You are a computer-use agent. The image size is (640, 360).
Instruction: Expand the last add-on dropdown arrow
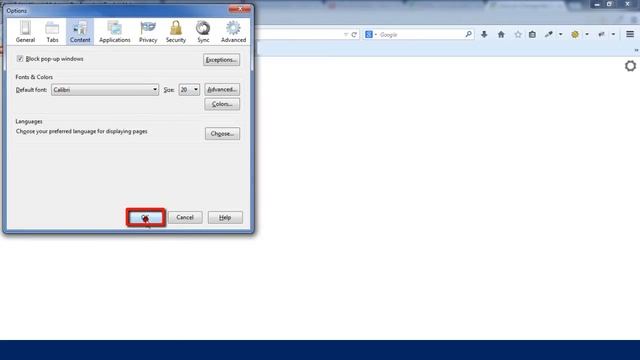coord(613,35)
